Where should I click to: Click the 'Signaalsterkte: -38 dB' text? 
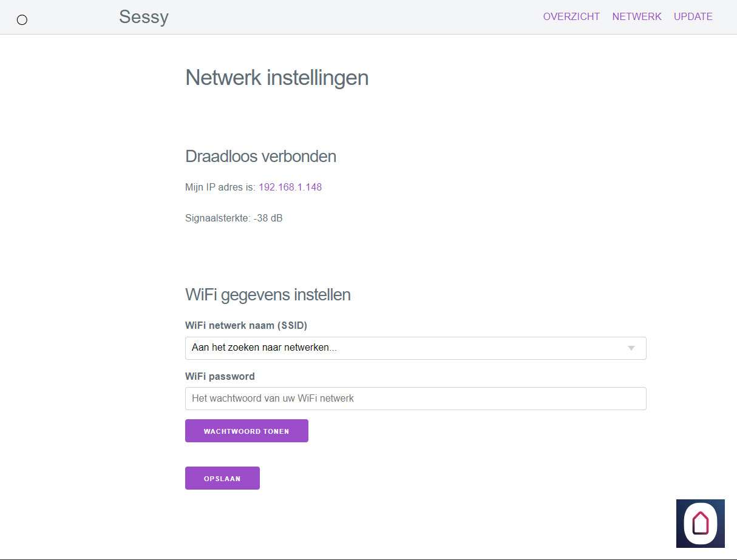tap(234, 218)
